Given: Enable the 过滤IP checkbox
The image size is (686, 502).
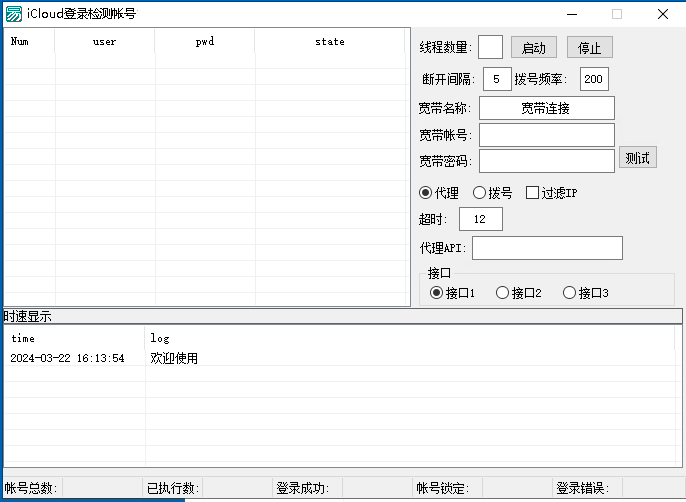Looking at the screenshot, I should tap(533, 193).
